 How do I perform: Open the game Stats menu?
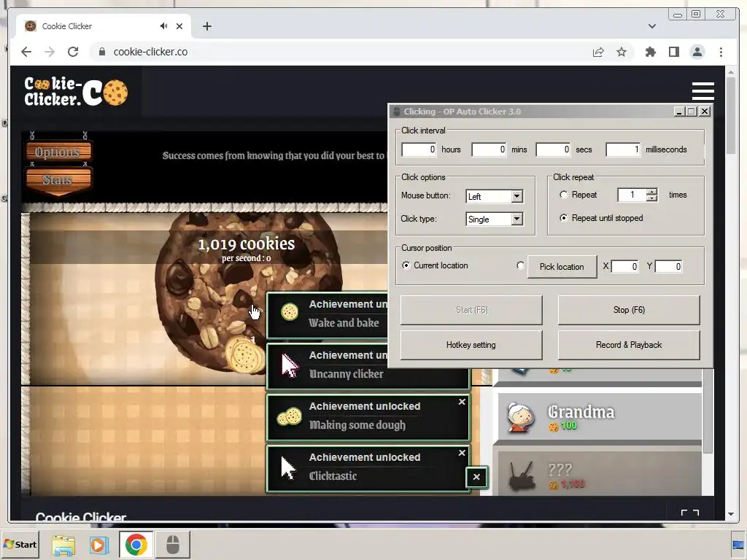pyautogui.click(x=57, y=180)
